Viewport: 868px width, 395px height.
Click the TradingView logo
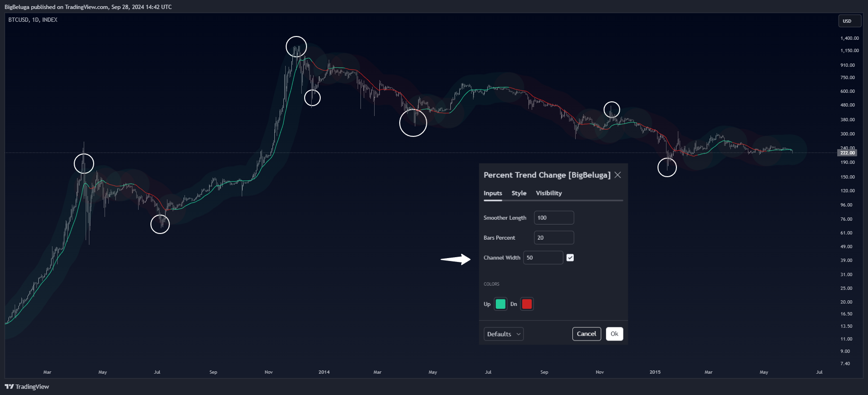(x=27, y=387)
